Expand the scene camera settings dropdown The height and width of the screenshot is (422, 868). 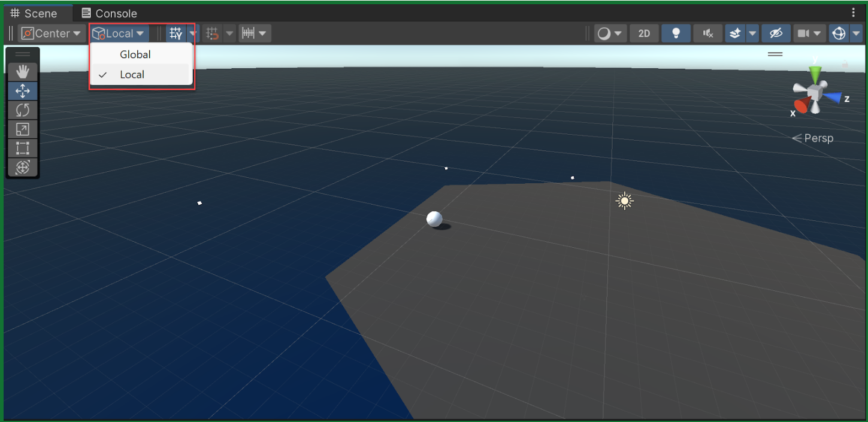[x=809, y=34]
